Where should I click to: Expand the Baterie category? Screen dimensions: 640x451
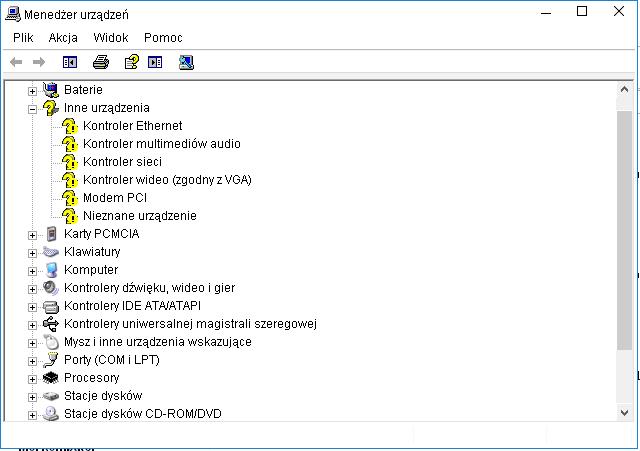tap(32, 91)
